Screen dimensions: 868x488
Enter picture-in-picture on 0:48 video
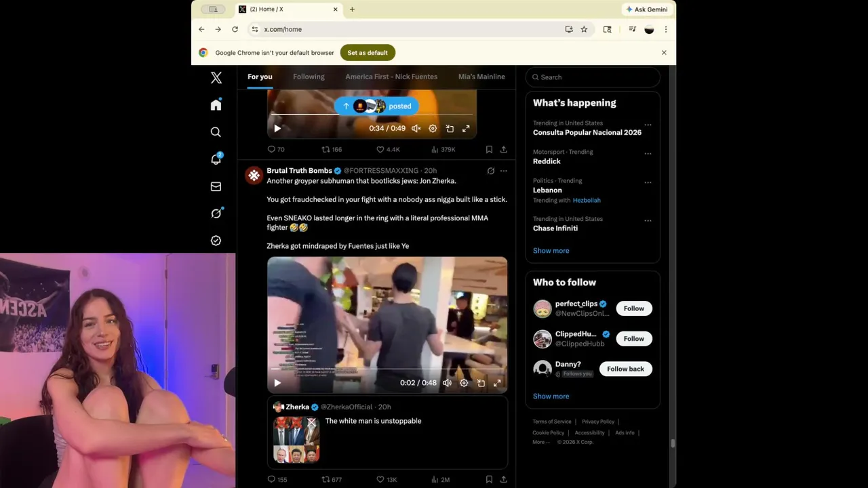[481, 383]
